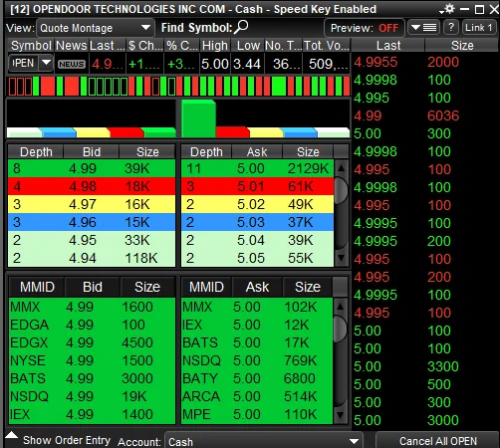Click the high value 5.00 cell
500x448 pixels.
pyautogui.click(x=215, y=64)
